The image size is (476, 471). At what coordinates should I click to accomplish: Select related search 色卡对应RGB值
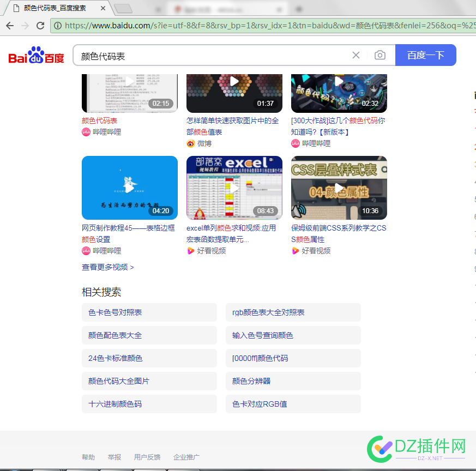[x=293, y=404]
